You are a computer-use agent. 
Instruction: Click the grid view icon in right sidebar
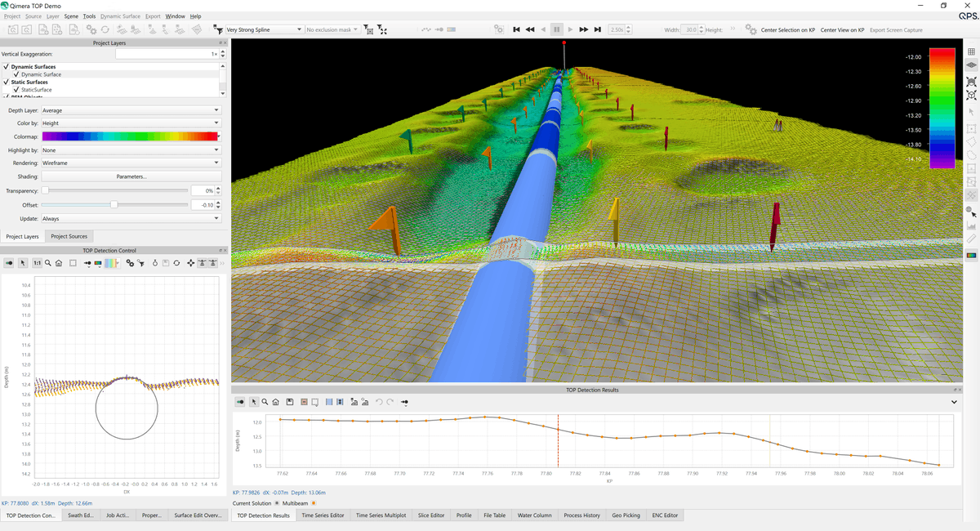click(971, 51)
